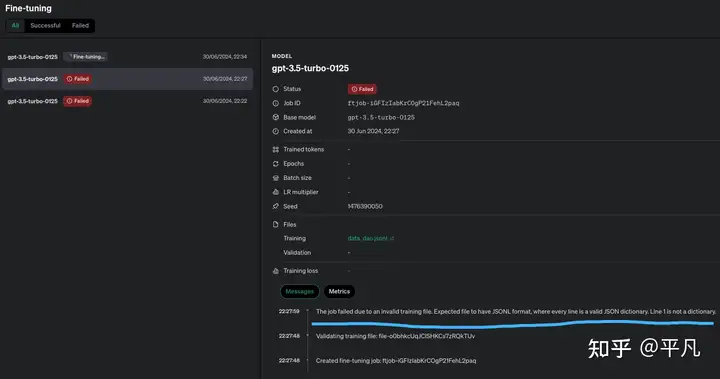Click the Fine-tuning page title
The height and width of the screenshot is (379, 720).
[28, 8]
